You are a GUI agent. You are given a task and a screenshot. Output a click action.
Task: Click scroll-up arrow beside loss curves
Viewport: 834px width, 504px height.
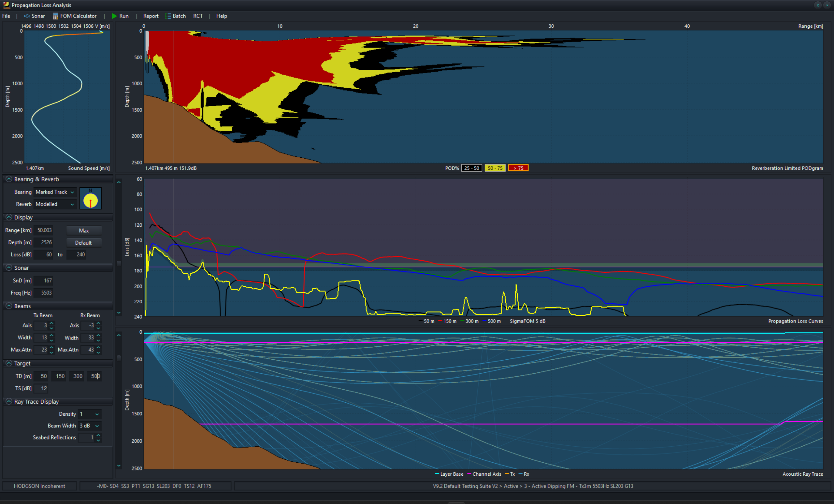point(119,182)
